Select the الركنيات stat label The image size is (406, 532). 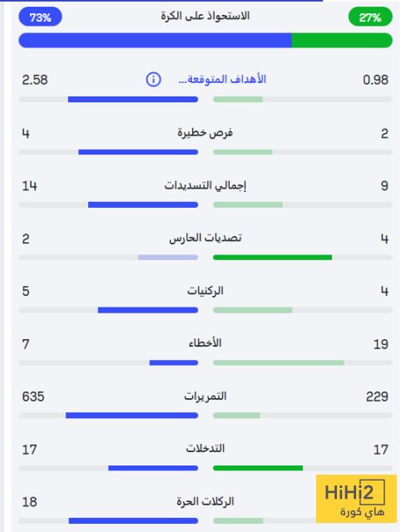(x=205, y=291)
